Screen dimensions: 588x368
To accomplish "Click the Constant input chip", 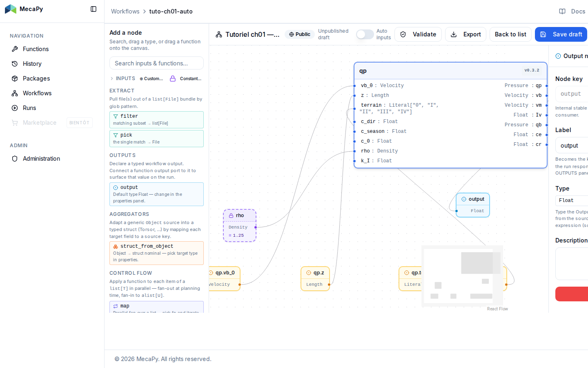I will point(186,79).
